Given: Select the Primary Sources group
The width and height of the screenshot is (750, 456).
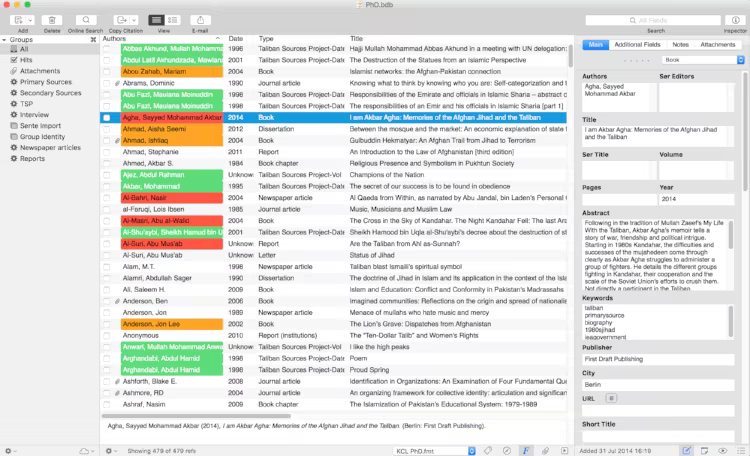Looking at the screenshot, I should (x=45, y=82).
